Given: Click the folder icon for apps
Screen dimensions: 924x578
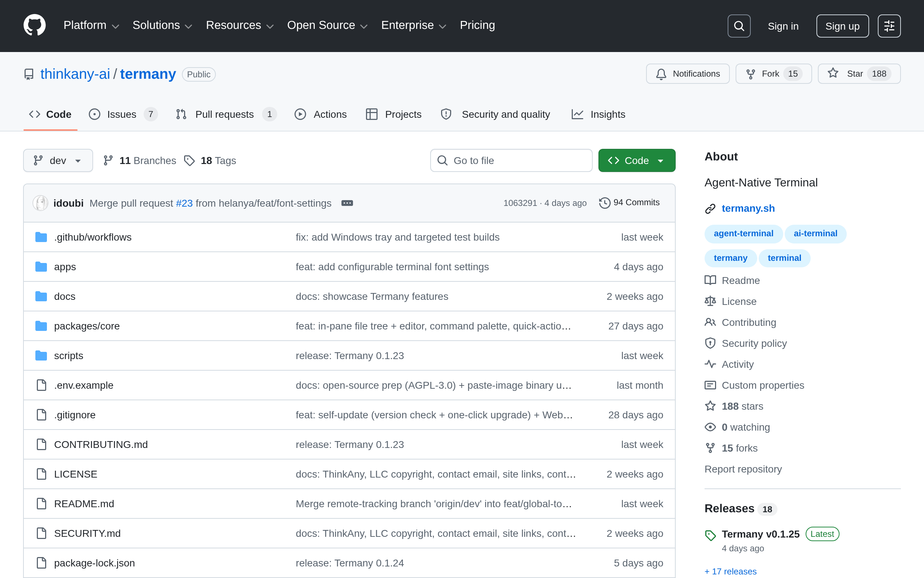Looking at the screenshot, I should [x=41, y=267].
